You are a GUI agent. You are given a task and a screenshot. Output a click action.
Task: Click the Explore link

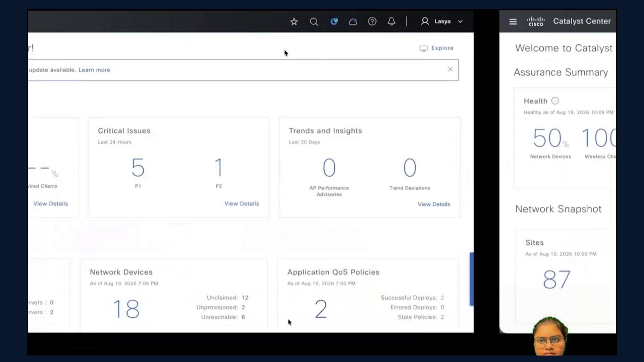pyautogui.click(x=442, y=48)
